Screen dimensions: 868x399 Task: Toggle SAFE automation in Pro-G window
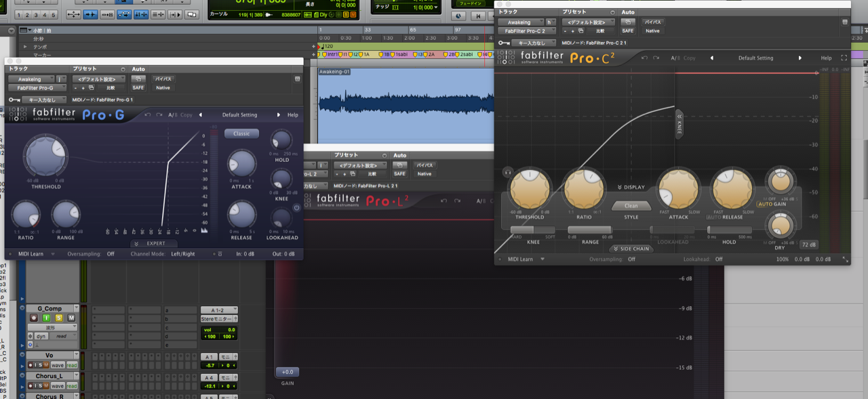[138, 87]
